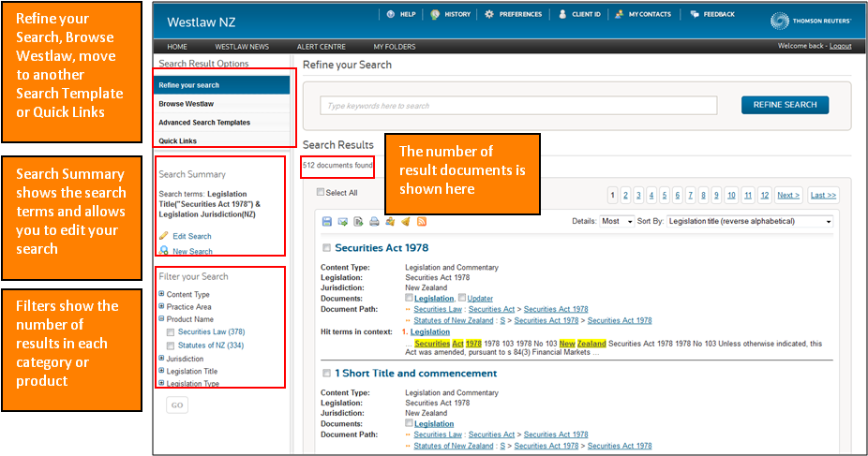Go to results page 5
868x456 pixels.
tap(665, 195)
